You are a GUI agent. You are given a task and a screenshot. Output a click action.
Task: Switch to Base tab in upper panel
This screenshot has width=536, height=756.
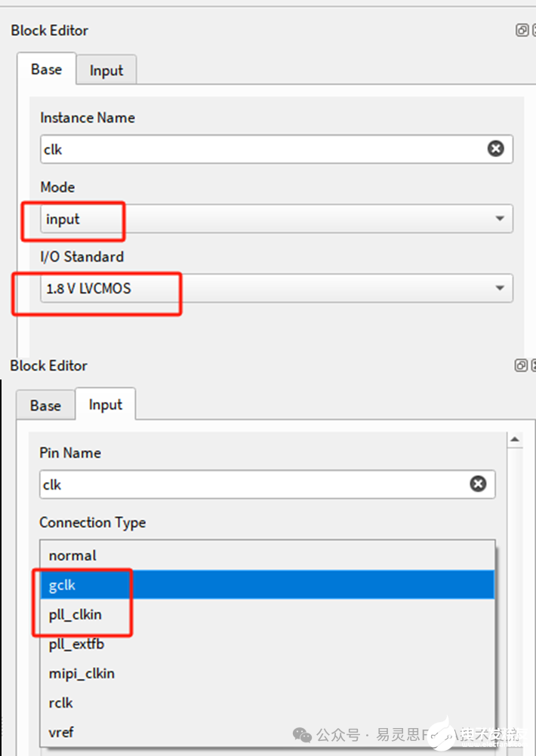[46, 69]
